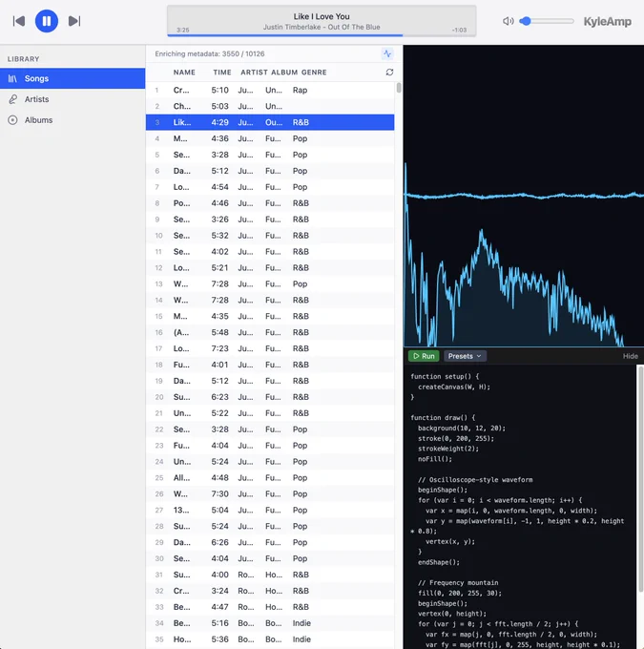Screen dimensions: 644x649
Task: Expand the Presets dropdown
Action: 465,356
